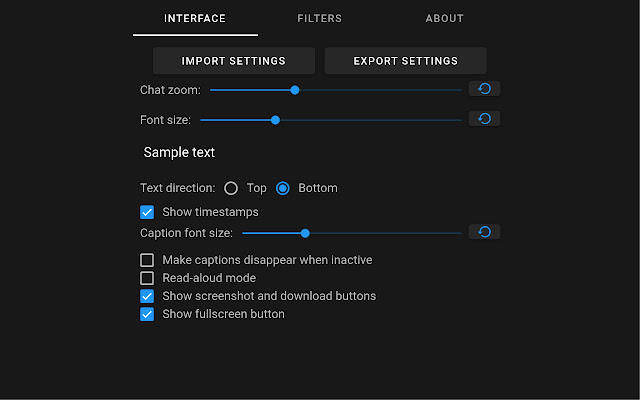Click the Text direction label
This screenshot has width=640, height=400.
177,188
